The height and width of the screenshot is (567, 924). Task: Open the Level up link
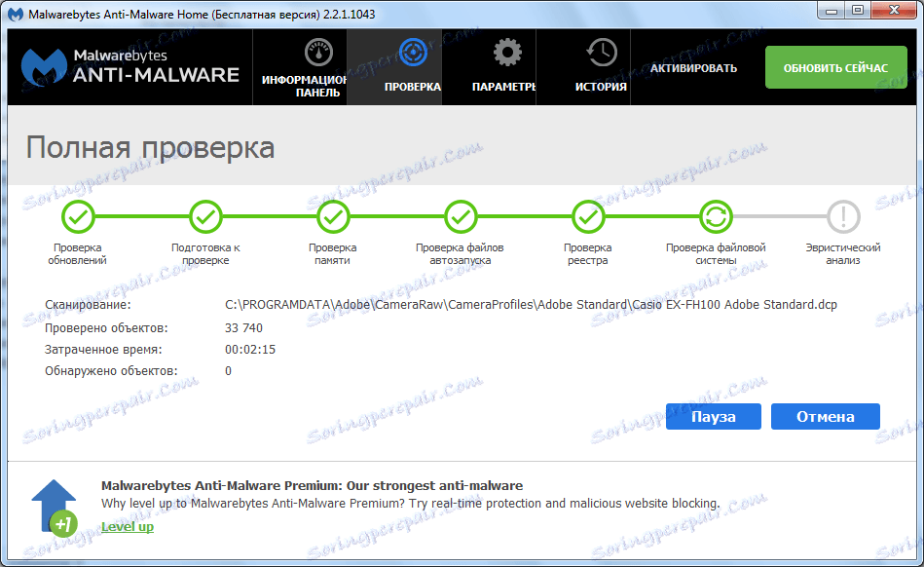[127, 526]
